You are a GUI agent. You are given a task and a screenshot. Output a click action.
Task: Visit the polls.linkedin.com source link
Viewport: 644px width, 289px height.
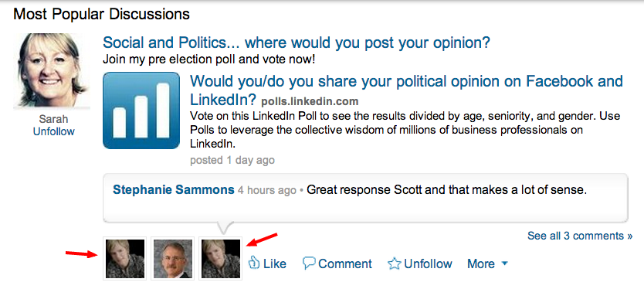coord(310,101)
